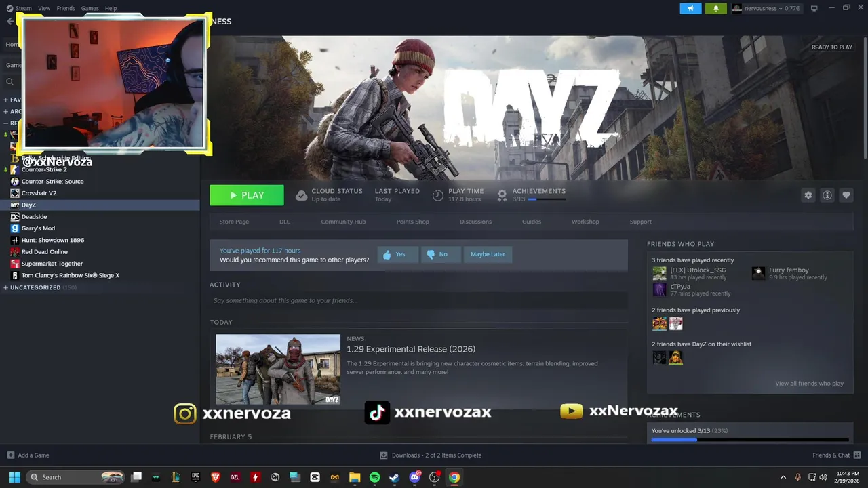868x488 pixels.
Task: Click the library search magnifier icon
Action: [10, 82]
